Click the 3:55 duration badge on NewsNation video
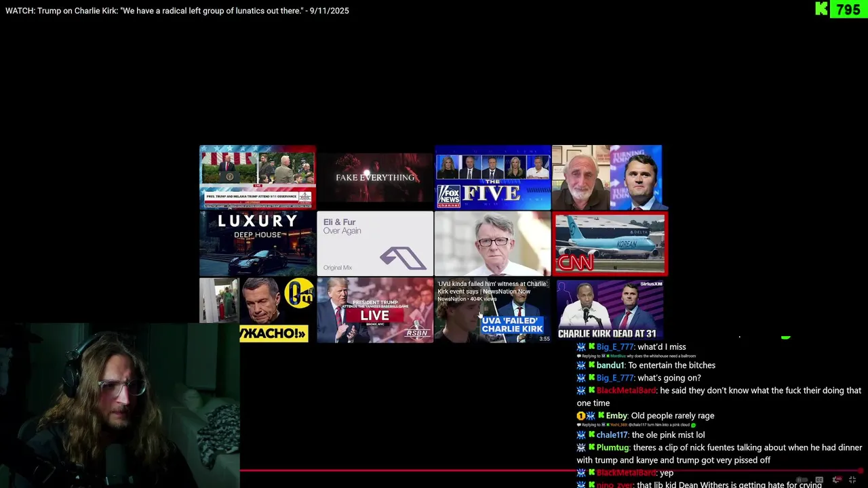This screenshot has width=868, height=488. (x=544, y=338)
